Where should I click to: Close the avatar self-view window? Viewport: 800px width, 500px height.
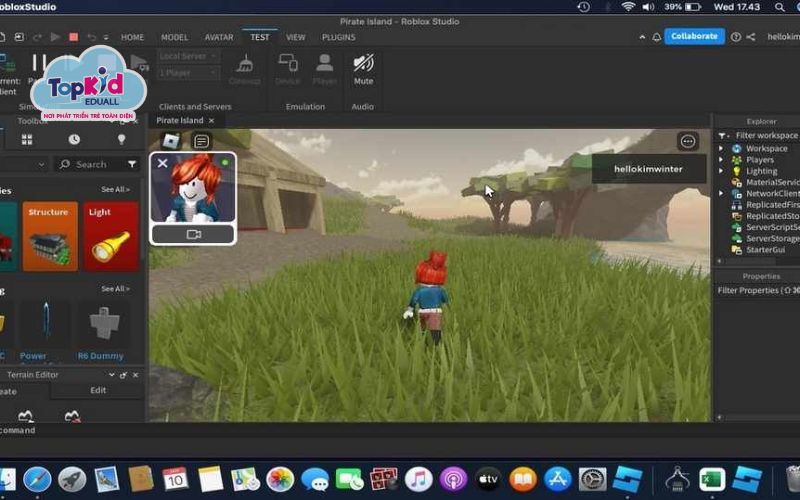coord(163,163)
